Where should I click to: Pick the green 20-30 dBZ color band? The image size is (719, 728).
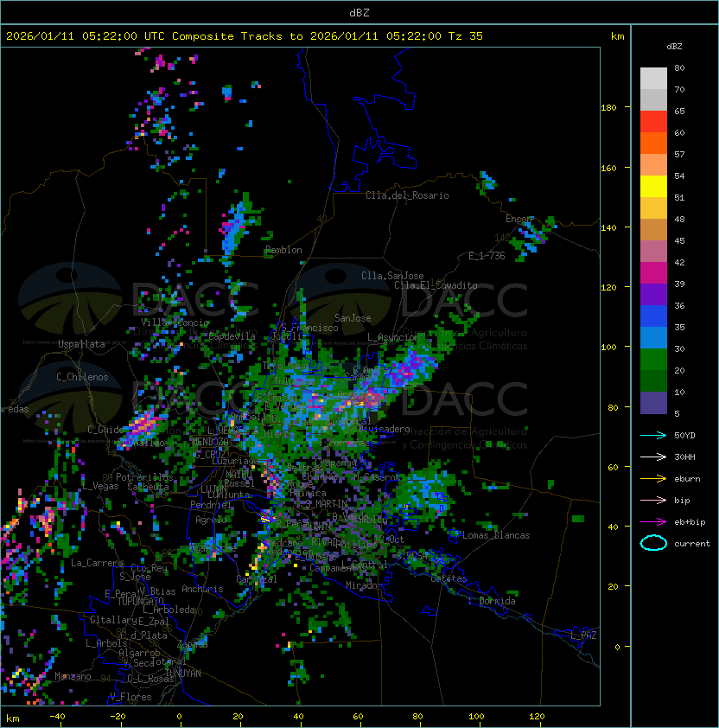(x=653, y=360)
